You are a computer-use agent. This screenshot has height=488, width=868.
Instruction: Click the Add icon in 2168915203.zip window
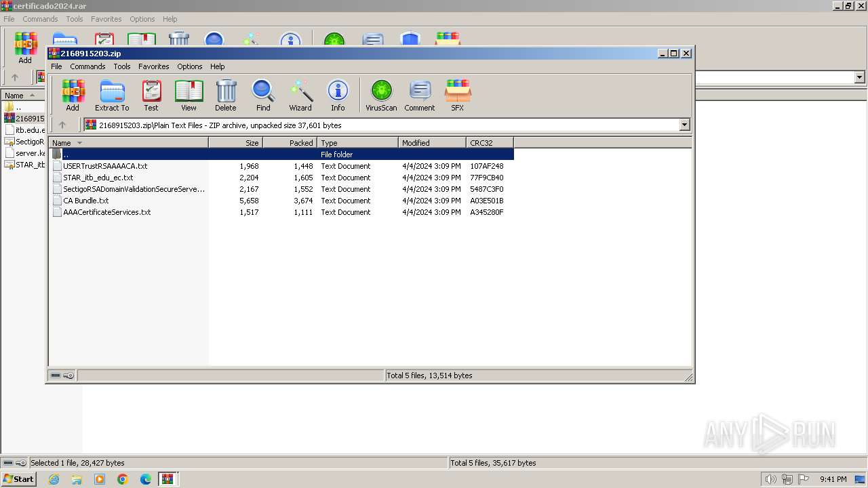73,95
